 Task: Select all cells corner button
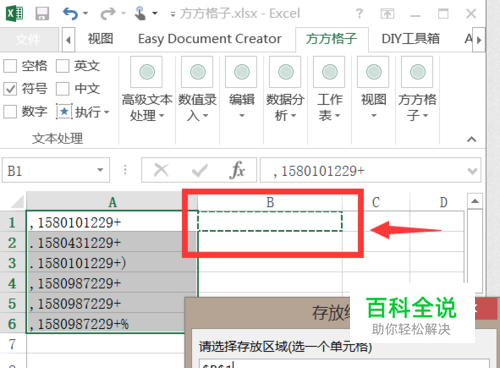[x=13, y=201]
